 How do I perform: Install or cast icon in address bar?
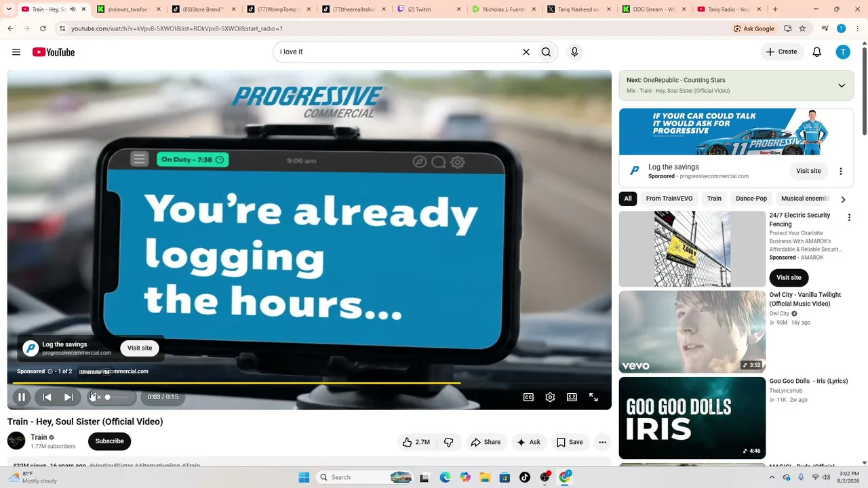pyautogui.click(x=787, y=28)
